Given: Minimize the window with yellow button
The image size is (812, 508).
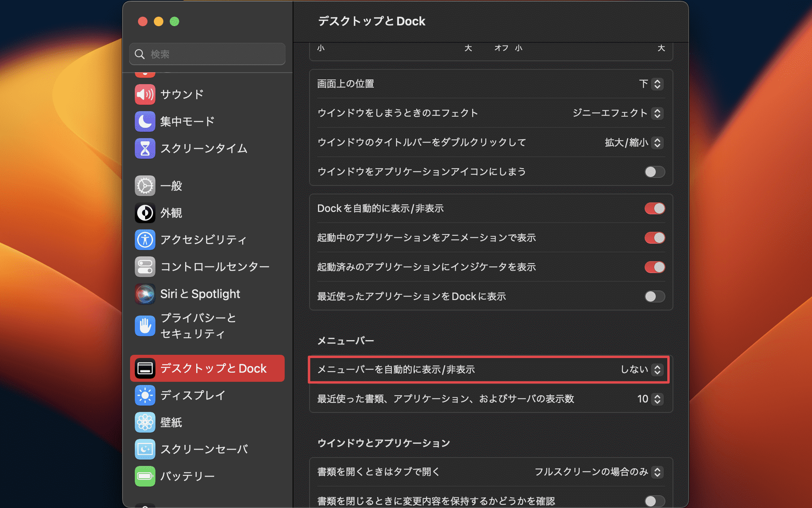Looking at the screenshot, I should [x=159, y=21].
